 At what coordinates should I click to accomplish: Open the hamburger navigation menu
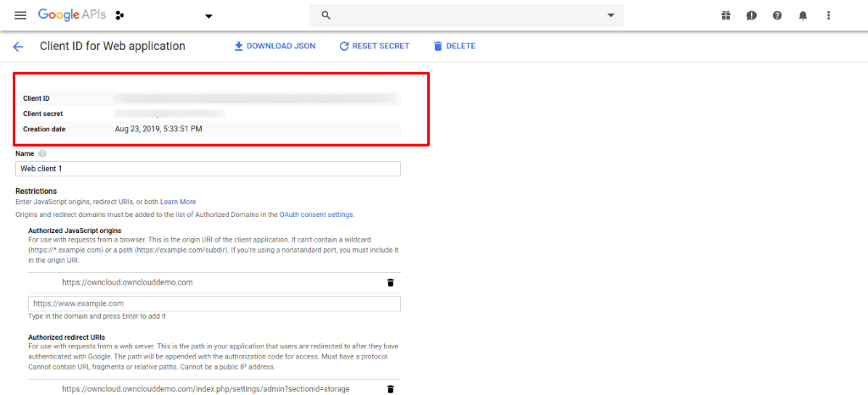point(20,15)
